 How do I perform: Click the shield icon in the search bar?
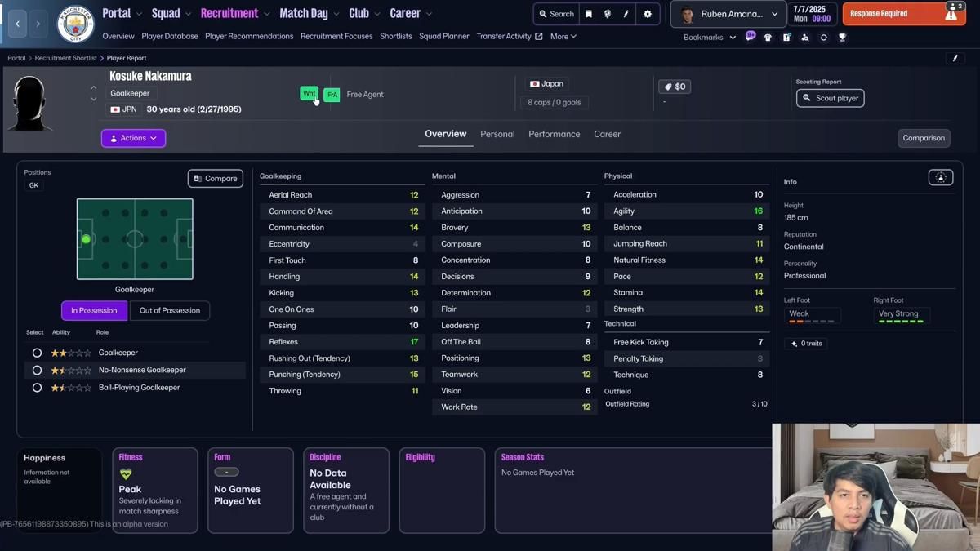606,14
